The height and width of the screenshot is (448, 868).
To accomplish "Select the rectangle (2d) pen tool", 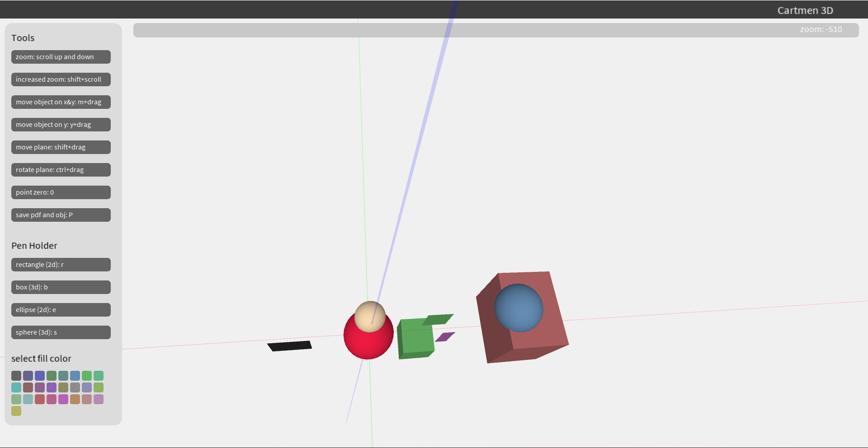I will 61,264.
